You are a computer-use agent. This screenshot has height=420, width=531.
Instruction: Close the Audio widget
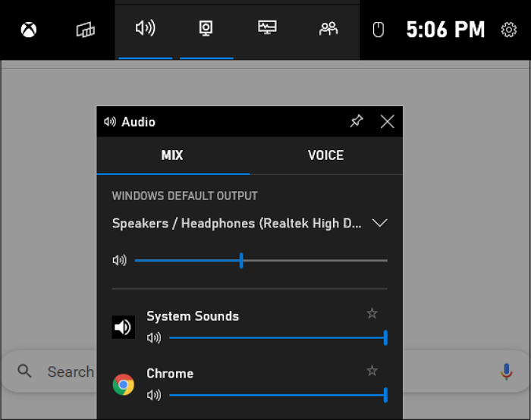point(387,121)
